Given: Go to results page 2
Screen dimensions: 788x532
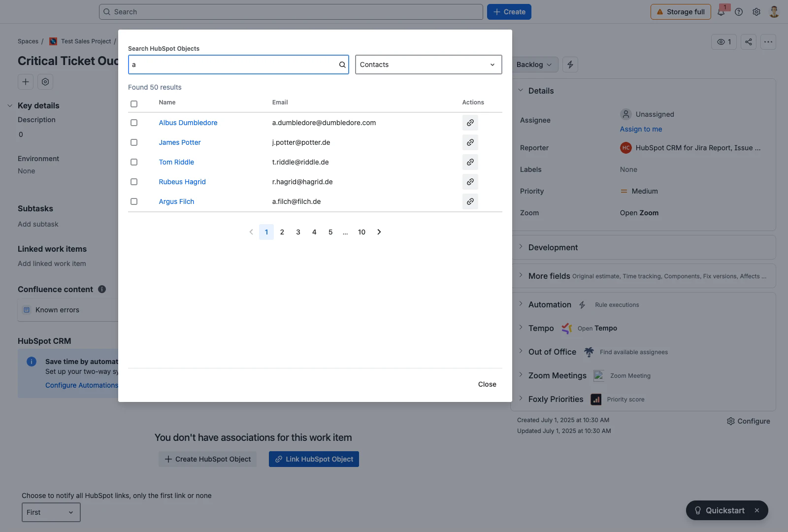Looking at the screenshot, I should click(282, 232).
